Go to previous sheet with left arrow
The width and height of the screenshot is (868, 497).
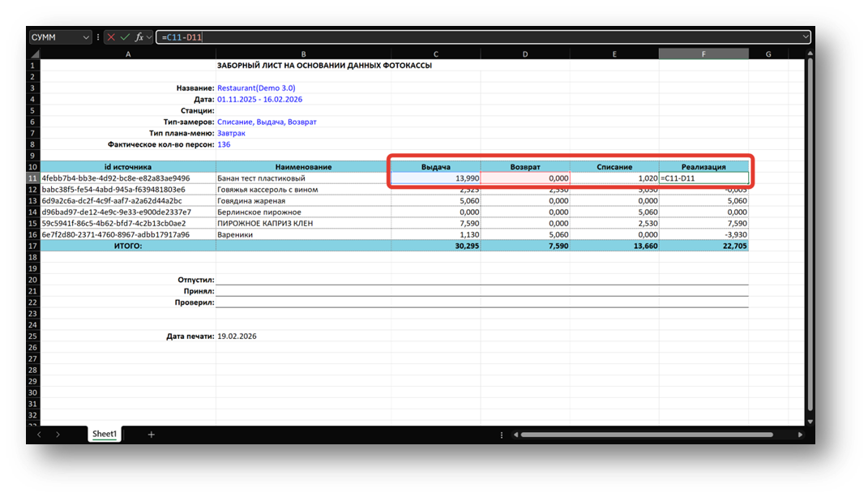[39, 435]
